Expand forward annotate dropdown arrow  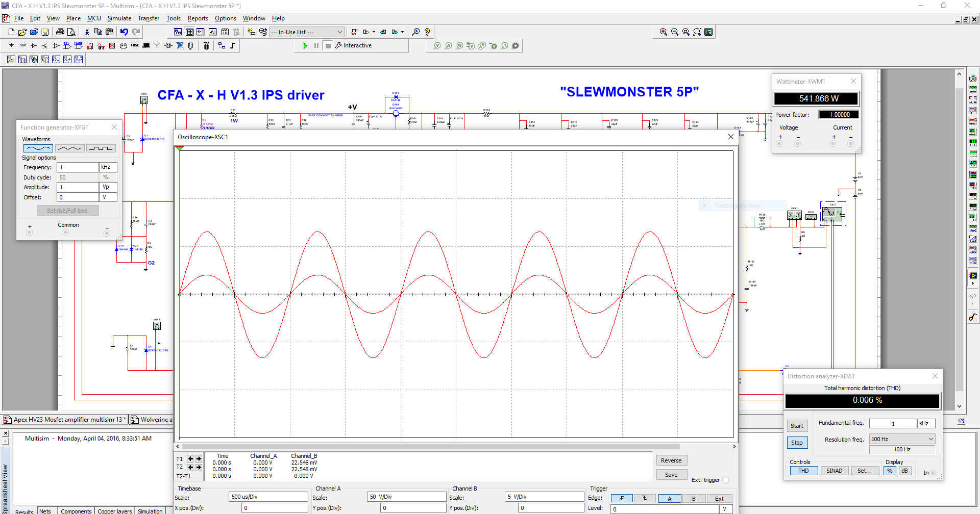point(403,32)
